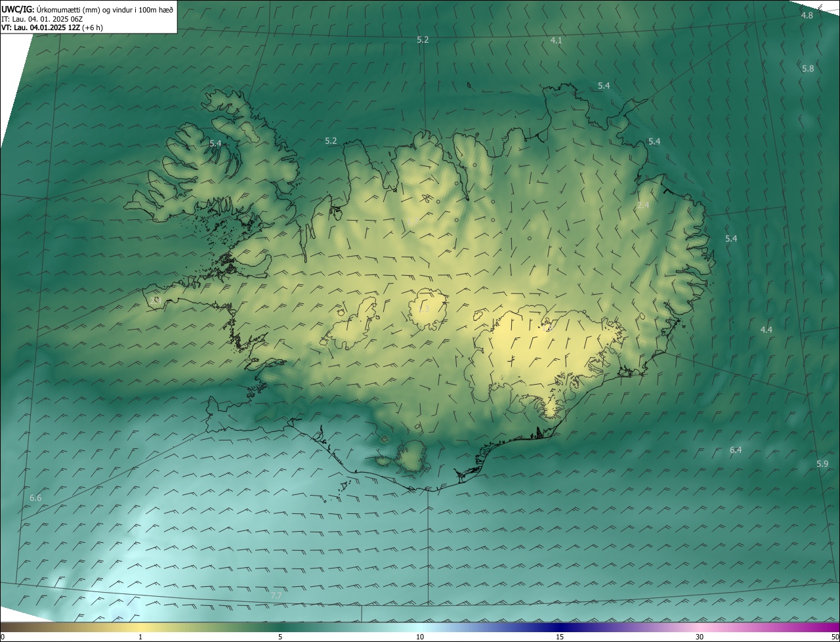This screenshot has width=840, height=642.
Task: Click the 5 tick on the color scale
Action: [280, 637]
